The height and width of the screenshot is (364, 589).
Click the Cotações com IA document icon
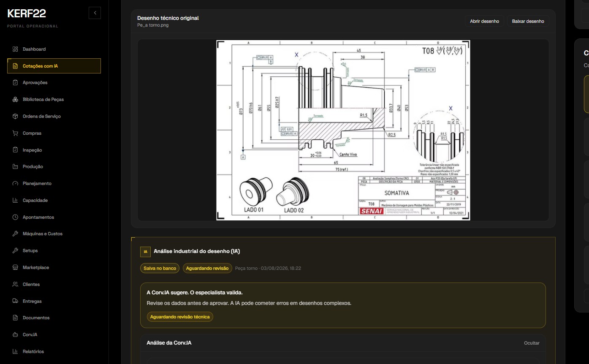[15, 66]
